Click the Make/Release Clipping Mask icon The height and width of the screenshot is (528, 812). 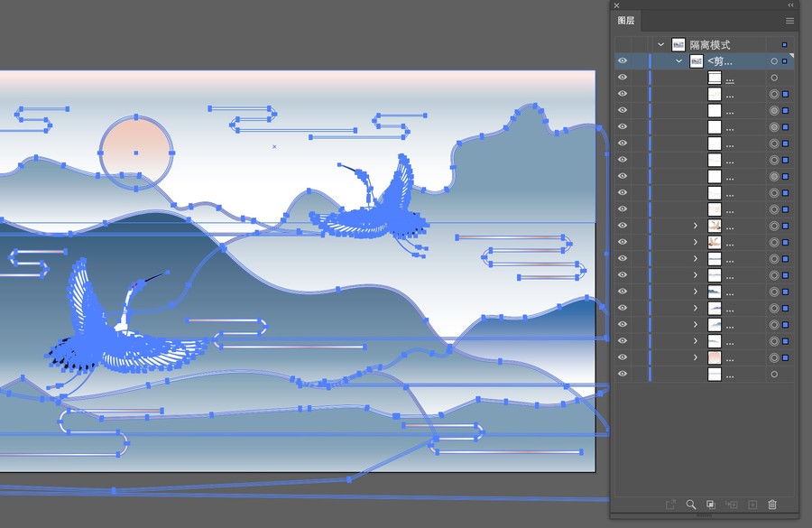point(711,505)
